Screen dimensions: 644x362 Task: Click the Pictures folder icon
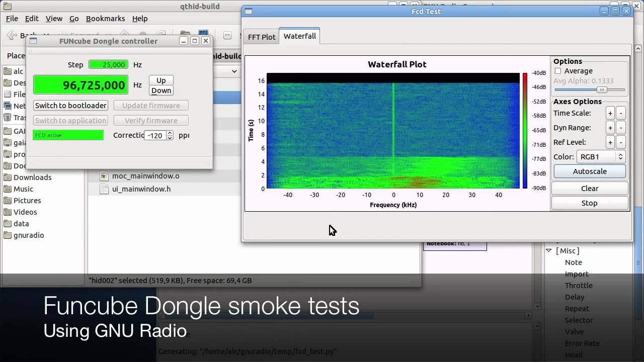(x=8, y=201)
